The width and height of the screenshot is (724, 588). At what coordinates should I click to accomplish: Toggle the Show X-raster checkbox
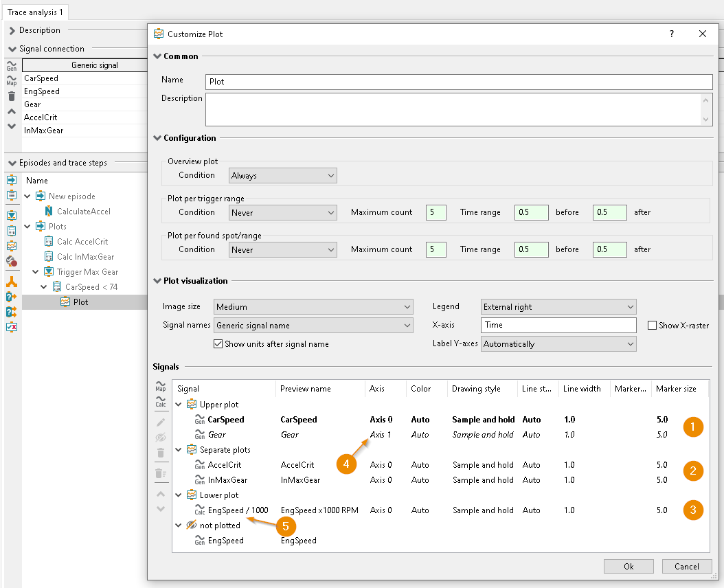(x=652, y=325)
